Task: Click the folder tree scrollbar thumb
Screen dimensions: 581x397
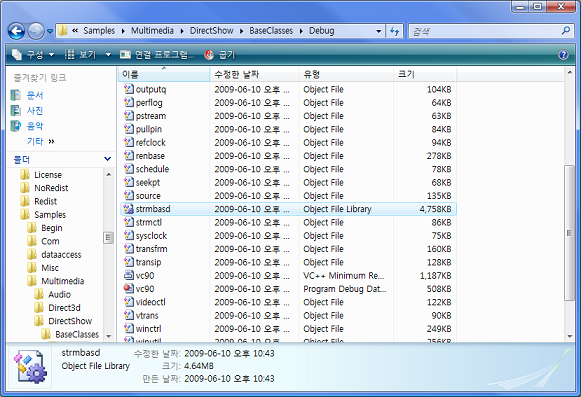Action: [x=108, y=238]
